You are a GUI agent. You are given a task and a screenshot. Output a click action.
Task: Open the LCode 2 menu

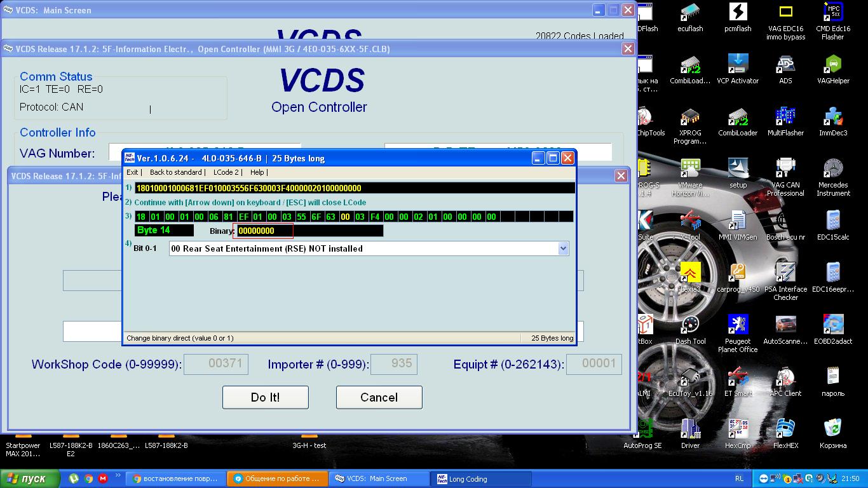[x=226, y=172]
